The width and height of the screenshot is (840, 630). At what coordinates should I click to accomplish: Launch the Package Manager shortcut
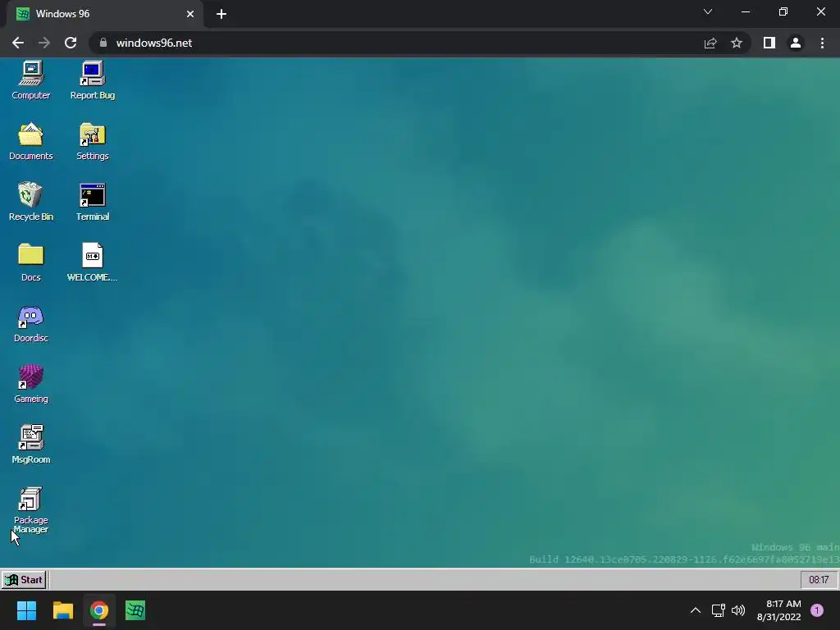(x=31, y=510)
